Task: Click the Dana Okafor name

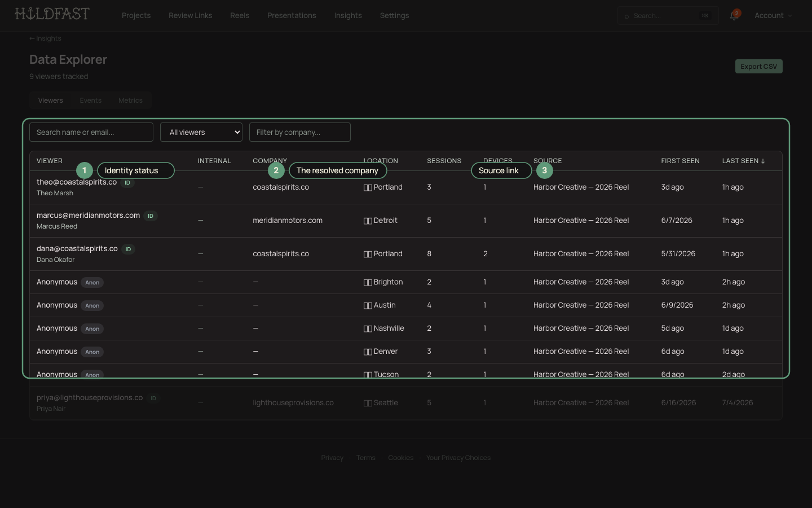Action: click(x=56, y=260)
